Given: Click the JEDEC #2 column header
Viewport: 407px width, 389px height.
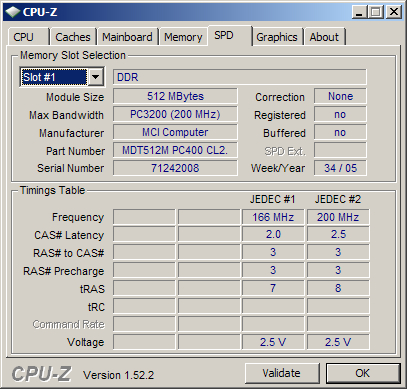Looking at the screenshot, I should [x=338, y=199].
